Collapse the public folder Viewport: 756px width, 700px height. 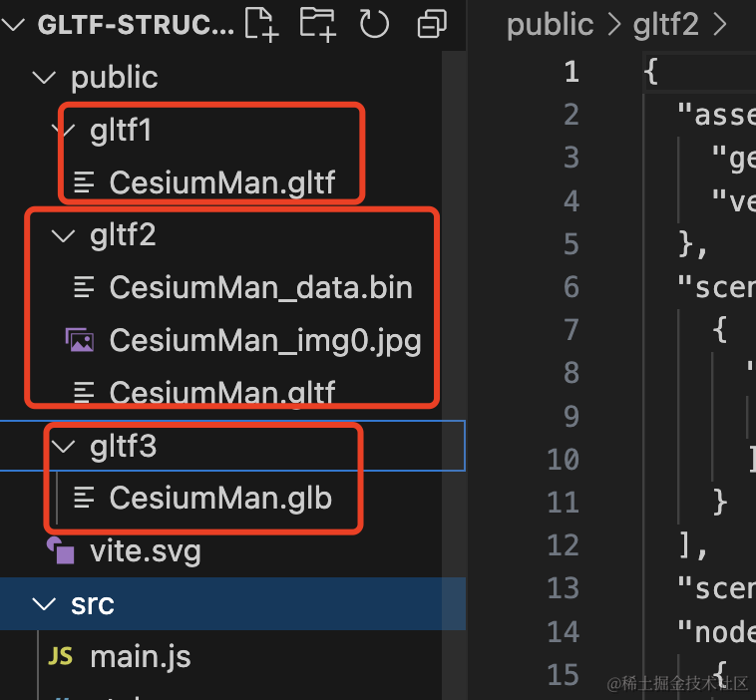pos(44,77)
